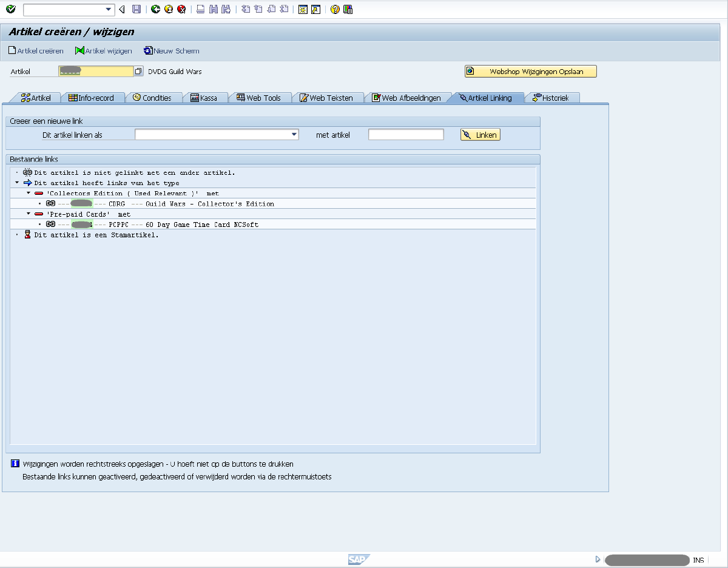Open the 'Dit artikel linken als' dropdown
This screenshot has width=728, height=568.
pos(294,135)
